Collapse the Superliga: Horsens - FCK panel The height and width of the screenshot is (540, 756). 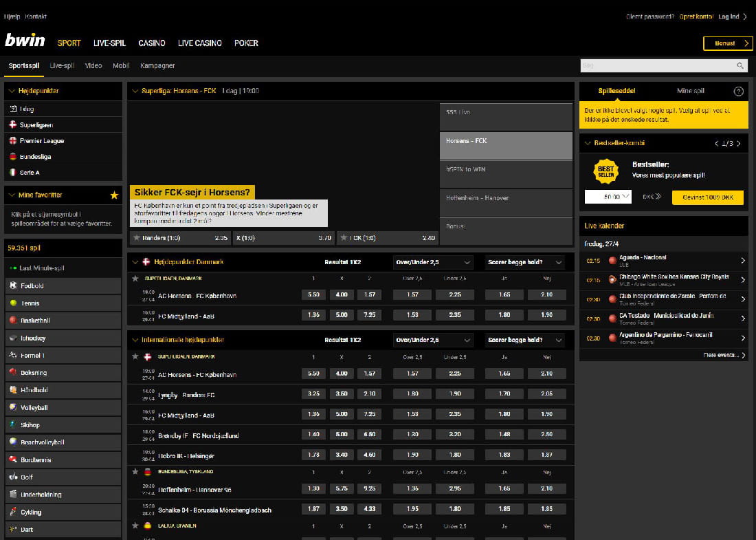point(135,91)
